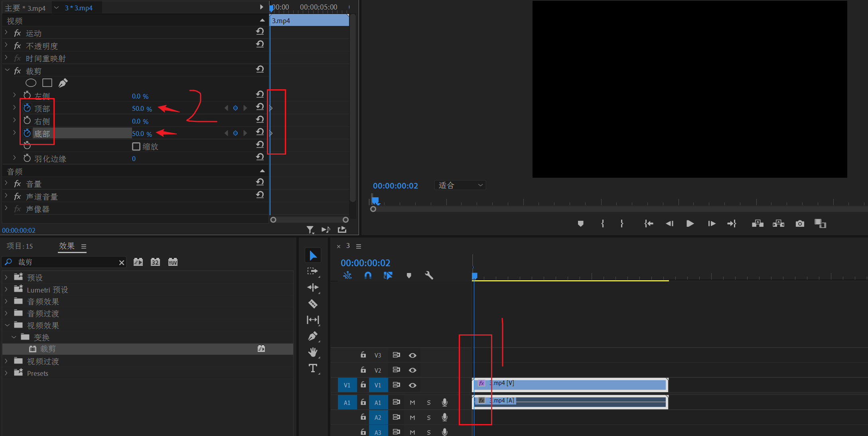868x436 pixels.
Task: Select free draw bezier mask pen
Action: (63, 83)
